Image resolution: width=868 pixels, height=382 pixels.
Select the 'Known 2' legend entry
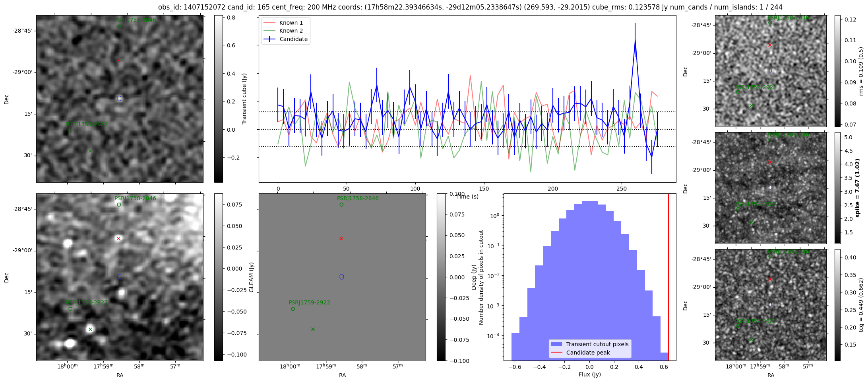[x=291, y=31]
